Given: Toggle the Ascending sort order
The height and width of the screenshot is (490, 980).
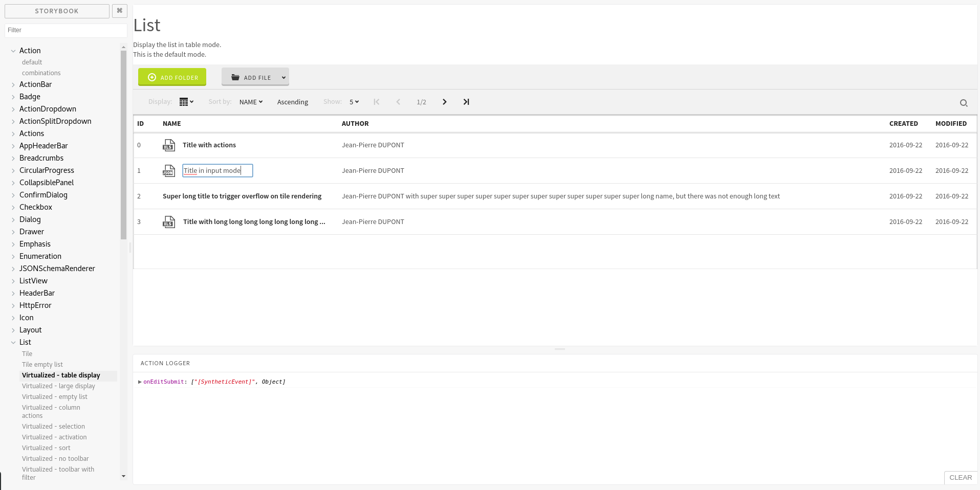Looking at the screenshot, I should pos(292,102).
